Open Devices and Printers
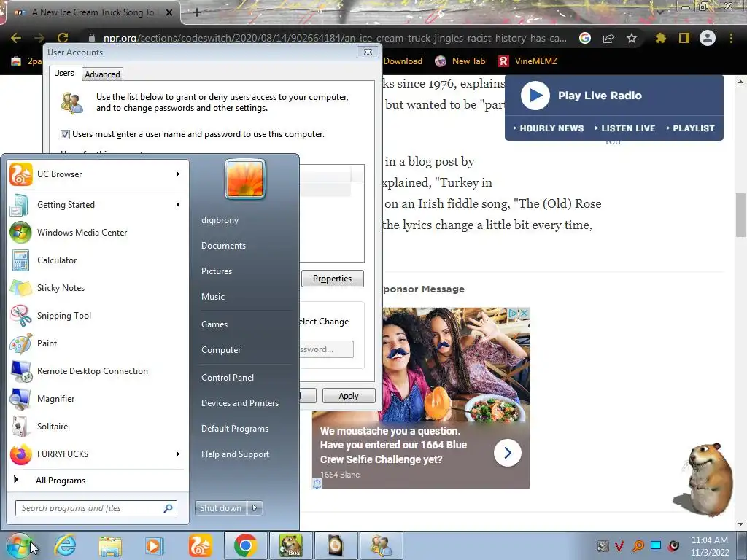747x560 pixels. [x=239, y=403]
